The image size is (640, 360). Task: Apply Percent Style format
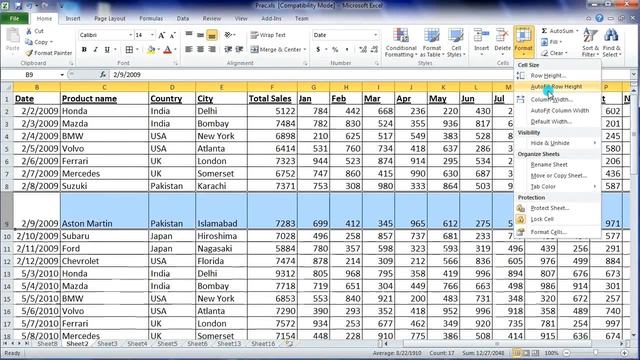tap(335, 49)
